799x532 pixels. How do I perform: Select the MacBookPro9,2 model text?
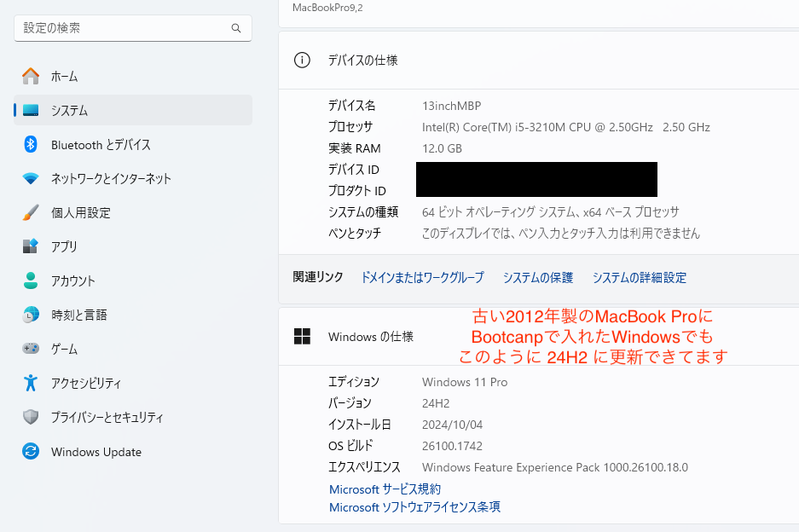pyautogui.click(x=327, y=8)
